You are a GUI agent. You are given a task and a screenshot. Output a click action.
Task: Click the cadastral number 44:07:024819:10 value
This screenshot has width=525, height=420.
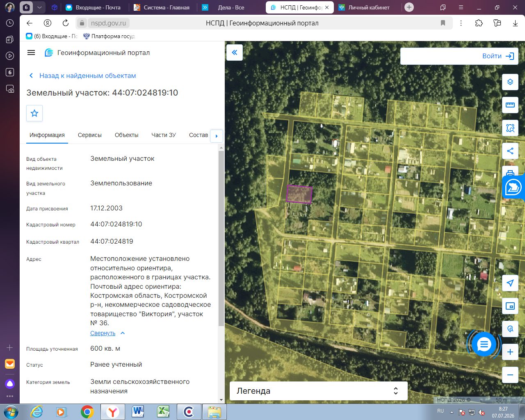(x=116, y=224)
